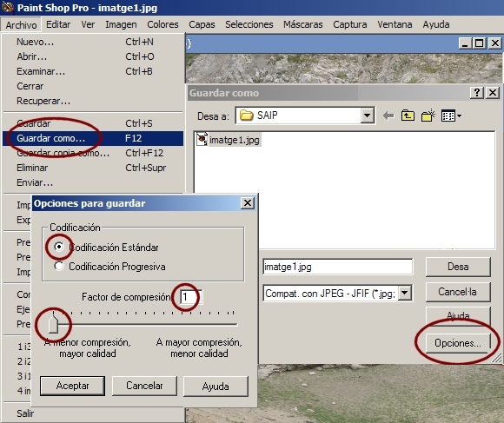Expand the Desa a folder dropdown
Image resolution: width=504 pixels, height=423 pixels.
(367, 116)
